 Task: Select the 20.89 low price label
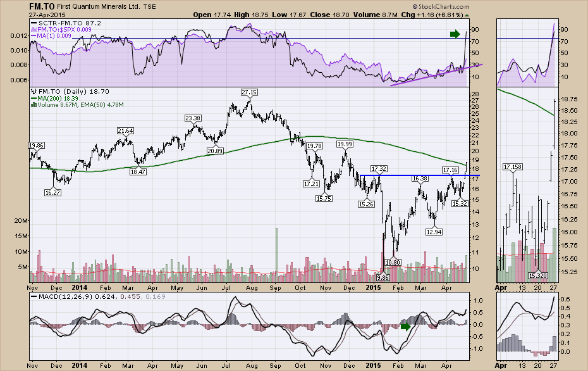point(216,151)
